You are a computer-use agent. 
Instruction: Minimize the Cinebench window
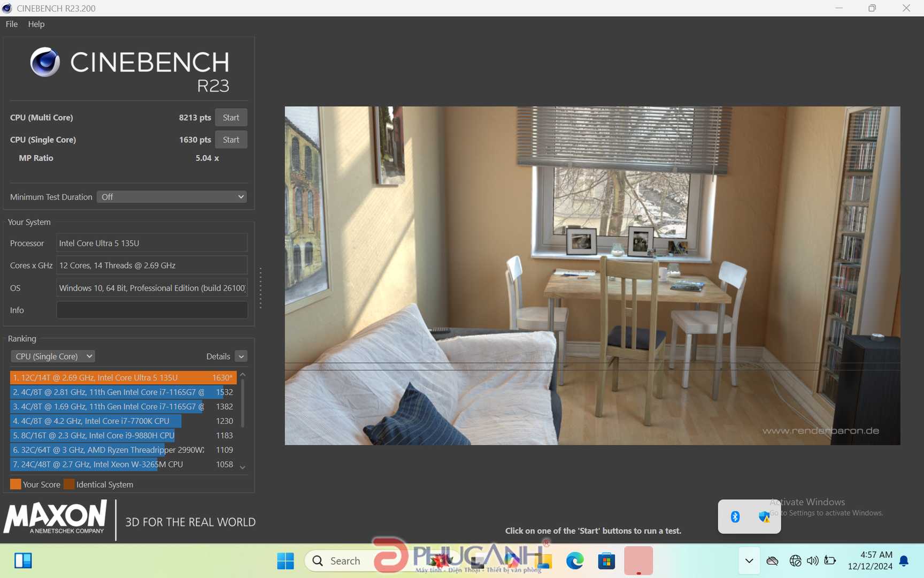(x=839, y=8)
